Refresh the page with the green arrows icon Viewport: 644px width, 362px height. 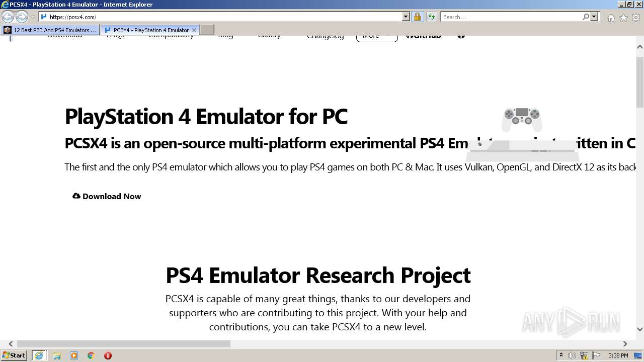click(x=432, y=17)
